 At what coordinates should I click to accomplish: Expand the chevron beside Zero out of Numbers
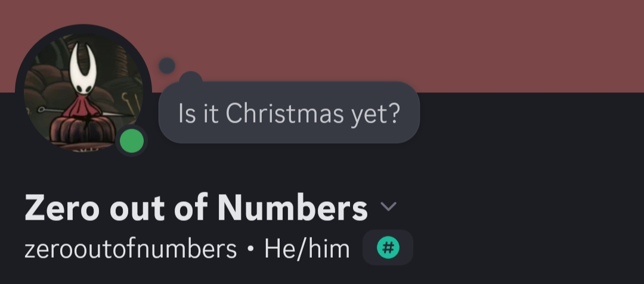pos(388,207)
